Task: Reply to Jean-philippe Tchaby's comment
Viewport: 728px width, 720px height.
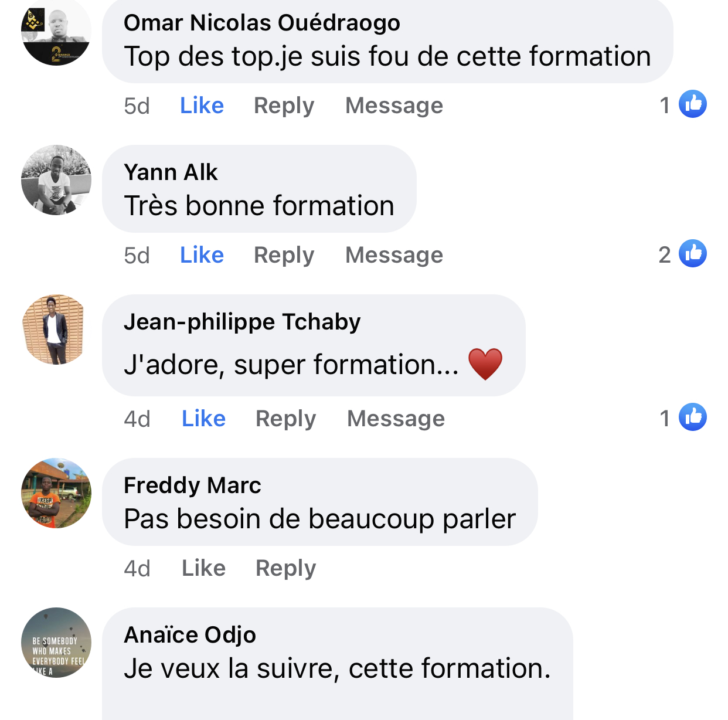Action: (x=285, y=419)
